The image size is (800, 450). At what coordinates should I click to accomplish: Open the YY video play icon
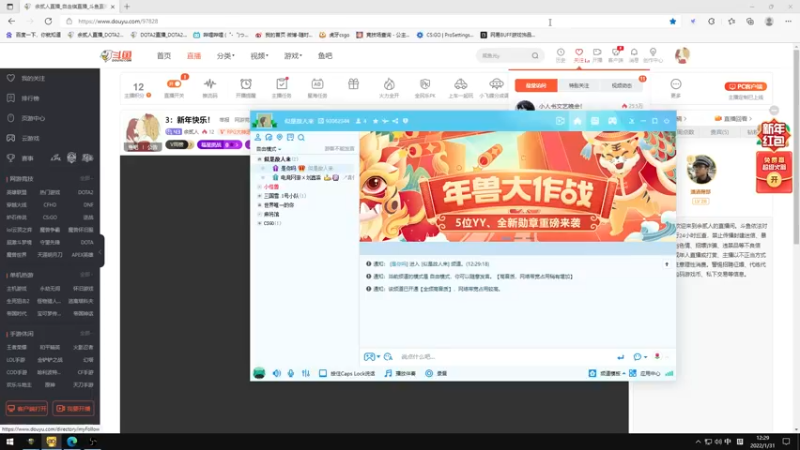coord(560,121)
